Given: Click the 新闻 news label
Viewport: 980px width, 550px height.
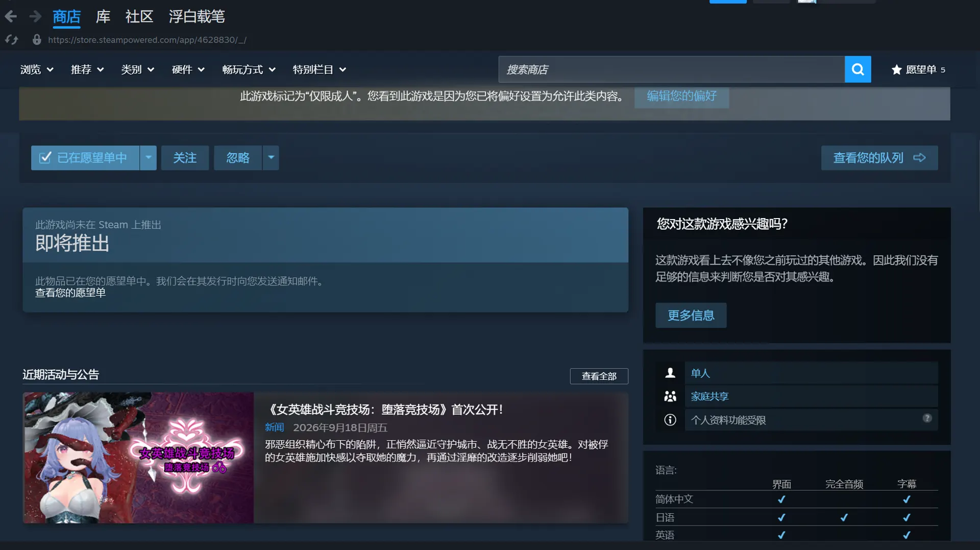Looking at the screenshot, I should tap(275, 427).
